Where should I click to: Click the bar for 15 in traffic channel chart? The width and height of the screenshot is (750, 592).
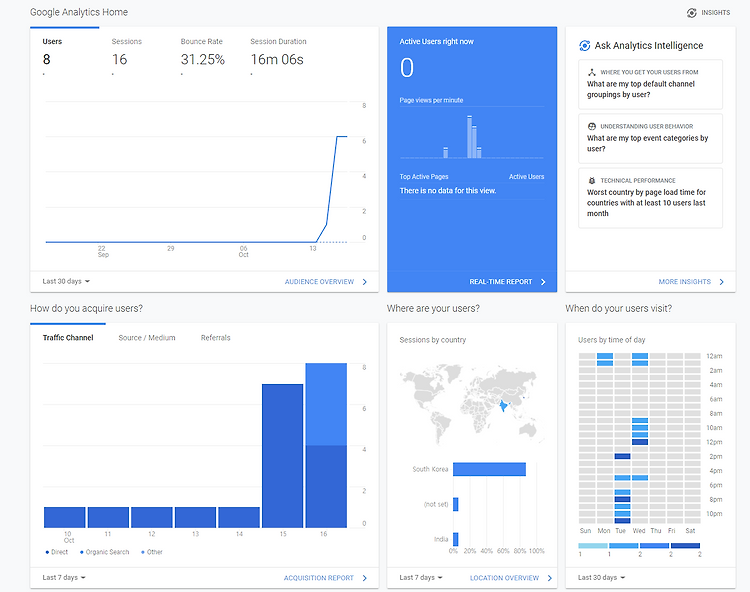coord(283,456)
